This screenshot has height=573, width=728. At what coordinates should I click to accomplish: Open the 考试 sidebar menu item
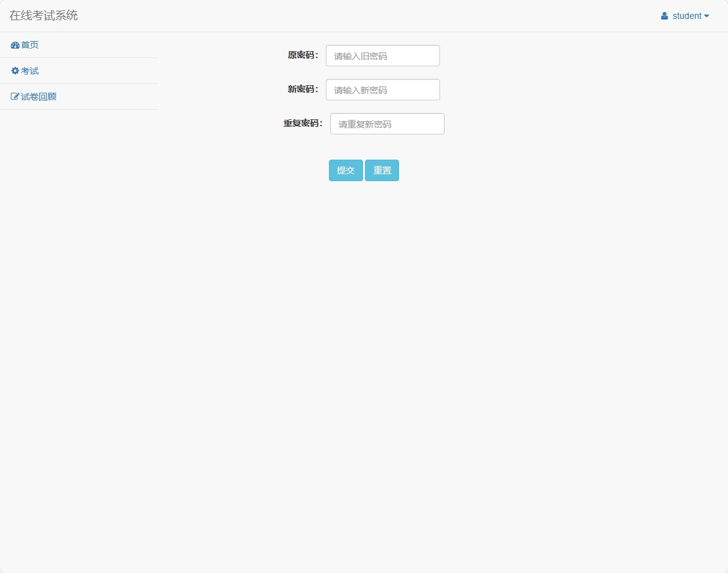coord(79,71)
